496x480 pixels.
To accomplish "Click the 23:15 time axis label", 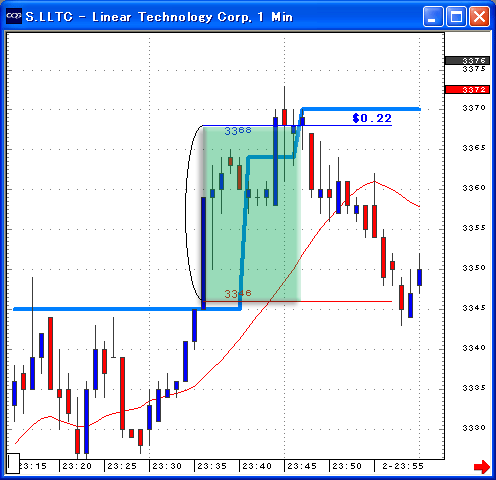I will pos(33,466).
